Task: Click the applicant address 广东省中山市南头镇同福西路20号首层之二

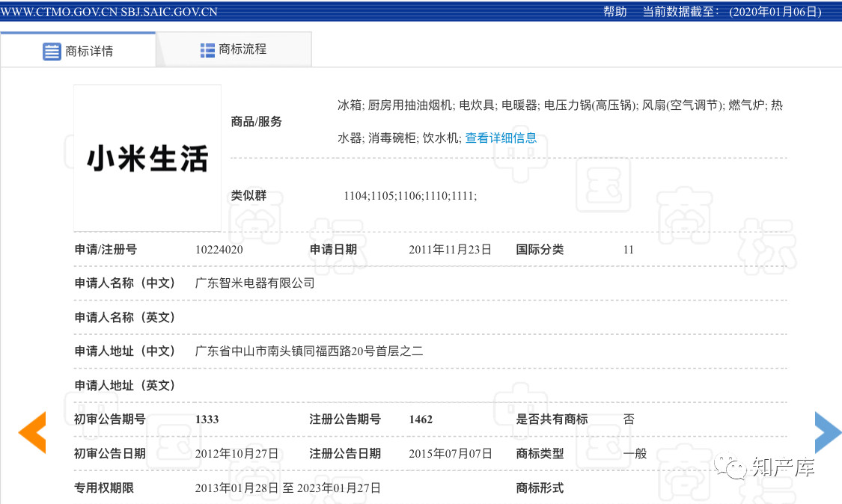Action: click(309, 351)
